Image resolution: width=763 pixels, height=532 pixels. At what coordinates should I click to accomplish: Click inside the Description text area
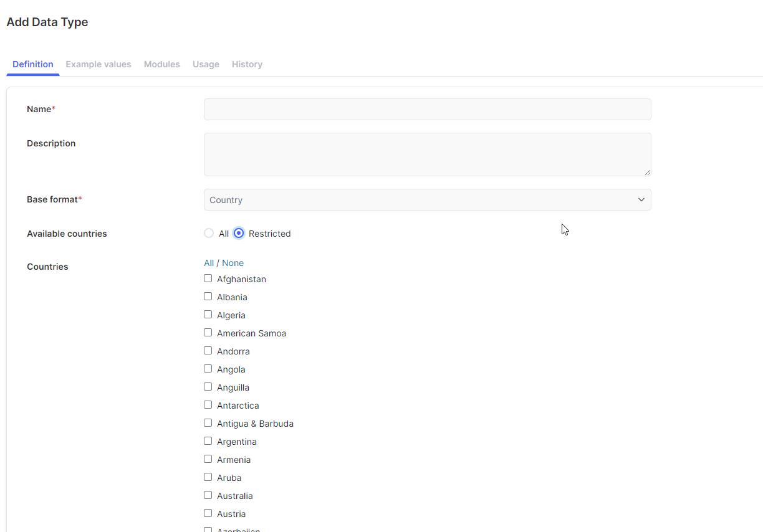click(428, 154)
